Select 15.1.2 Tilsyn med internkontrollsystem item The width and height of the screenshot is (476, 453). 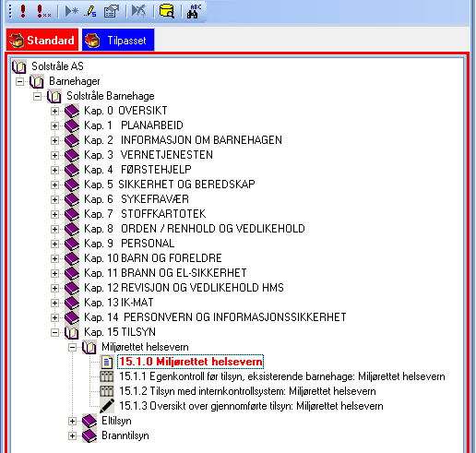click(x=247, y=391)
